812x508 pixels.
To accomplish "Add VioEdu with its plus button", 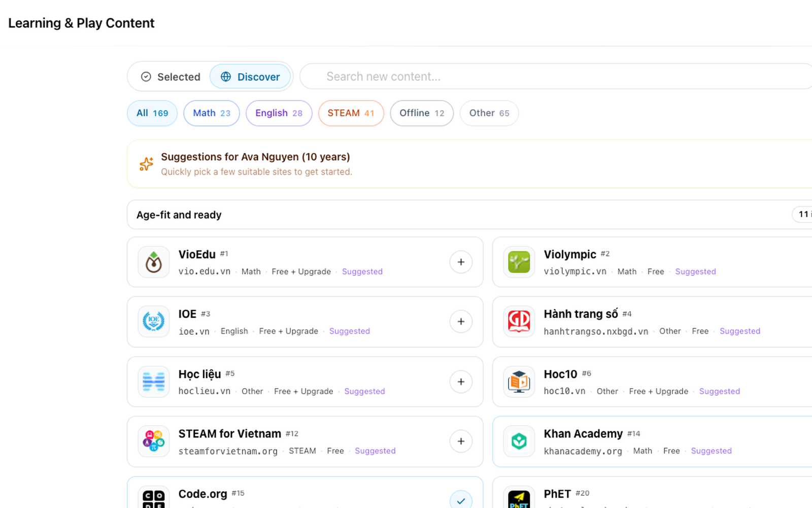I will tap(461, 262).
